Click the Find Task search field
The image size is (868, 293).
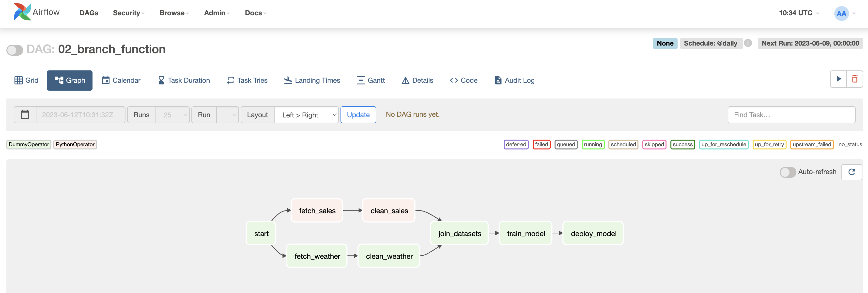click(x=791, y=115)
